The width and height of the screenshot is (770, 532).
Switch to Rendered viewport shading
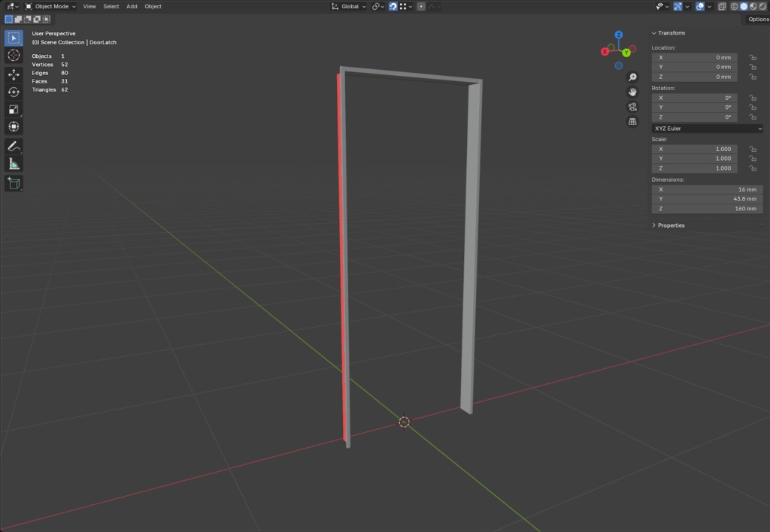762,6
